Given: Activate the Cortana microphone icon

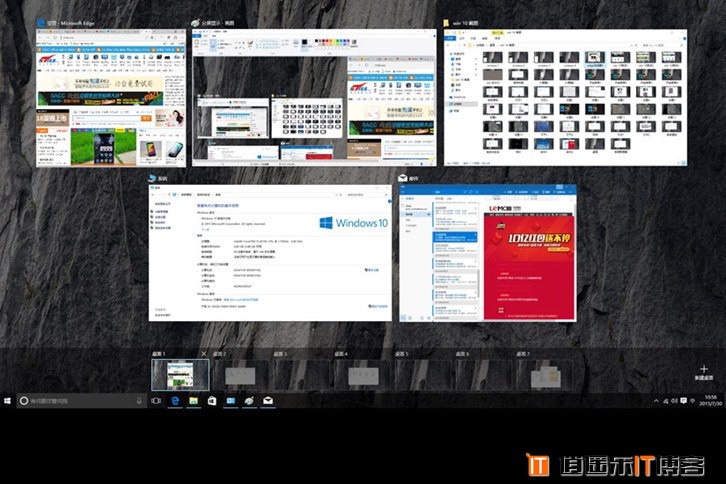Looking at the screenshot, I should click(x=139, y=401).
